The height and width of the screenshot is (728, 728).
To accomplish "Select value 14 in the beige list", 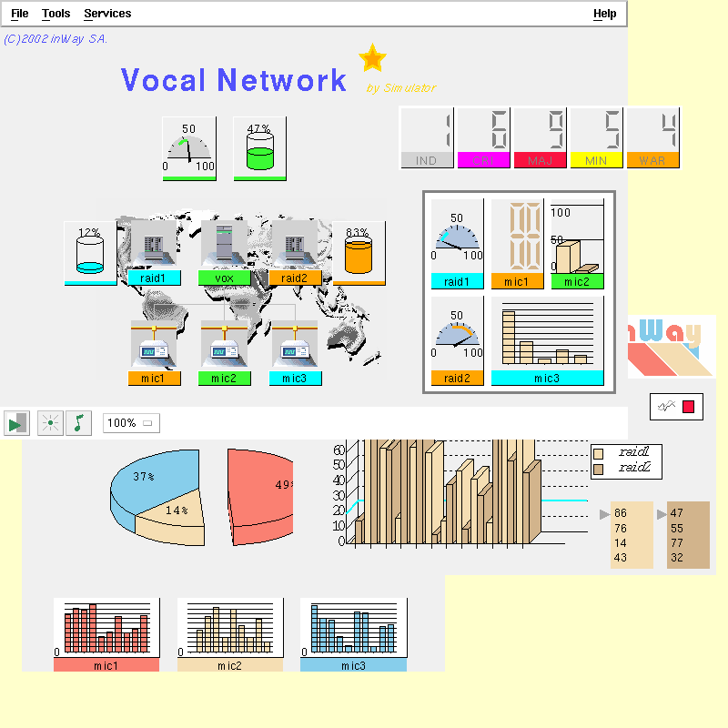I will click(x=621, y=542).
